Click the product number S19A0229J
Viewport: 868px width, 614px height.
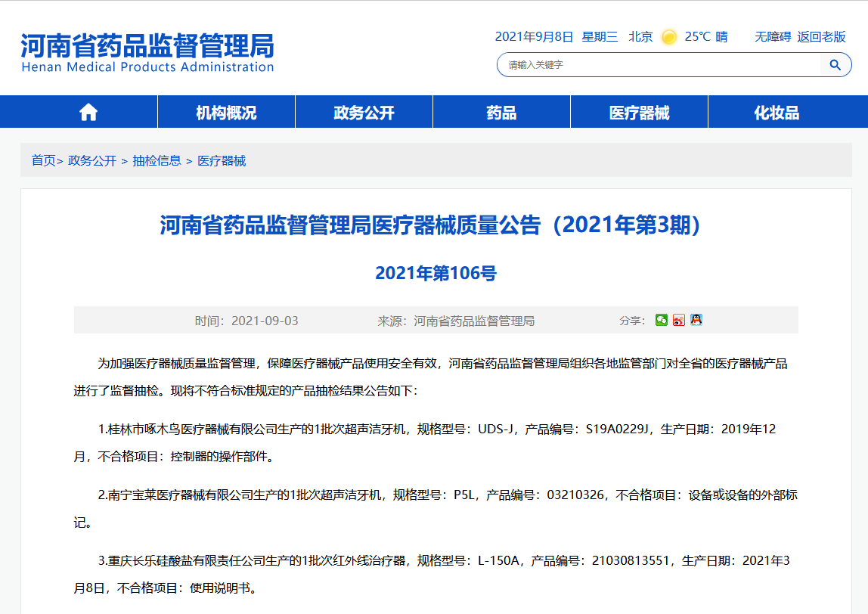[x=617, y=429]
